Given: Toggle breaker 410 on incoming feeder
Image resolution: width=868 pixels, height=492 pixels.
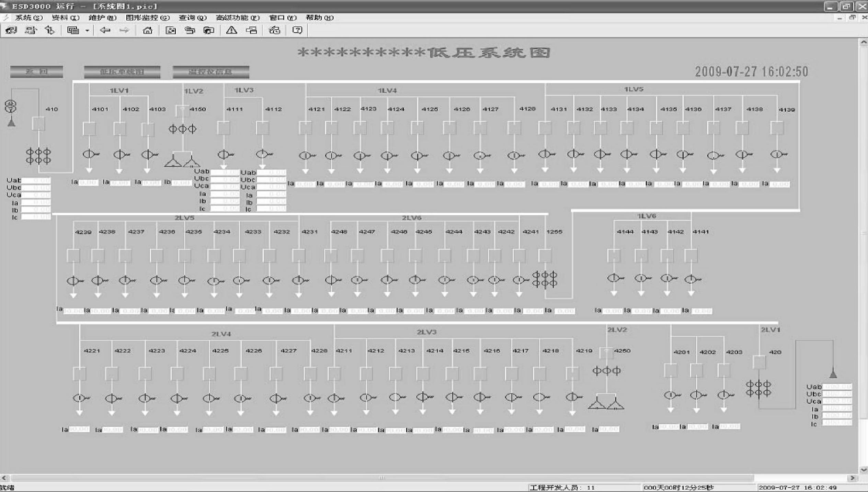Looking at the screenshot, I should 38,123.
